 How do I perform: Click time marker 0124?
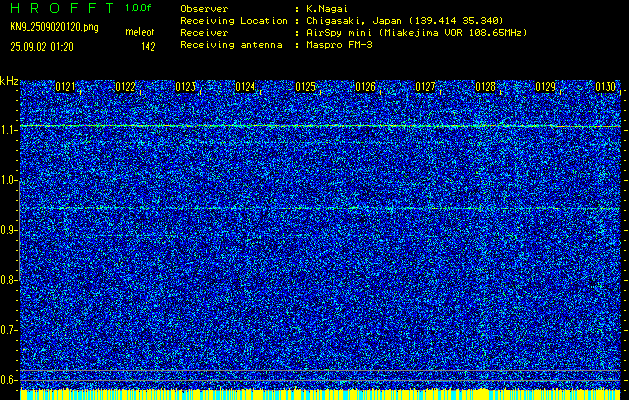245,87
